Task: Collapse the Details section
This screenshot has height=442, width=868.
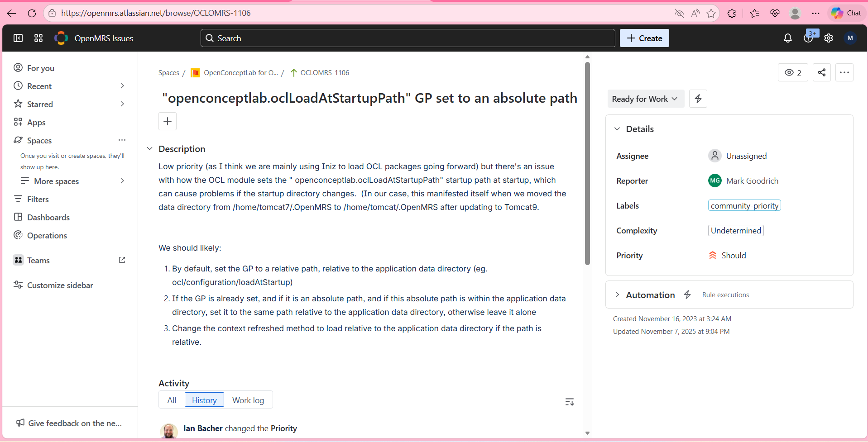Action: click(x=617, y=129)
